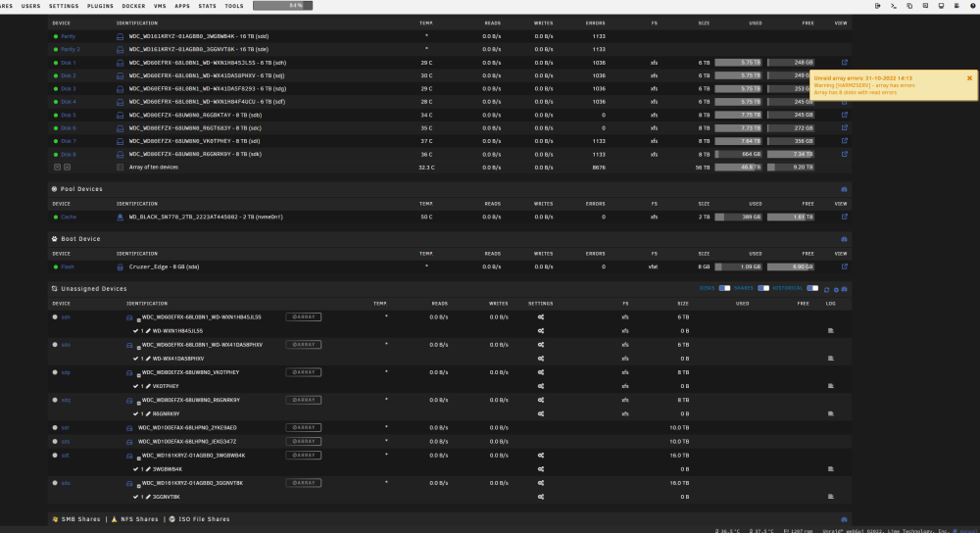The height and width of the screenshot is (533, 980).
Task: Open the Settings menu
Action: 64,6
